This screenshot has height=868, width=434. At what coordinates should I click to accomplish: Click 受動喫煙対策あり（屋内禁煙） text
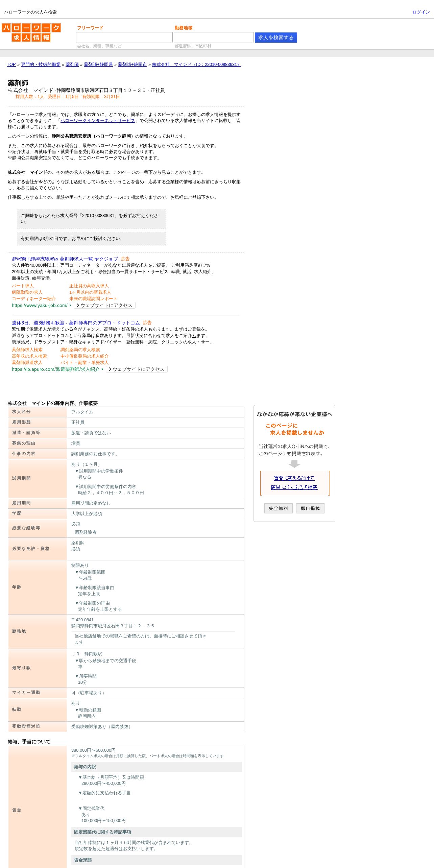click(x=102, y=727)
